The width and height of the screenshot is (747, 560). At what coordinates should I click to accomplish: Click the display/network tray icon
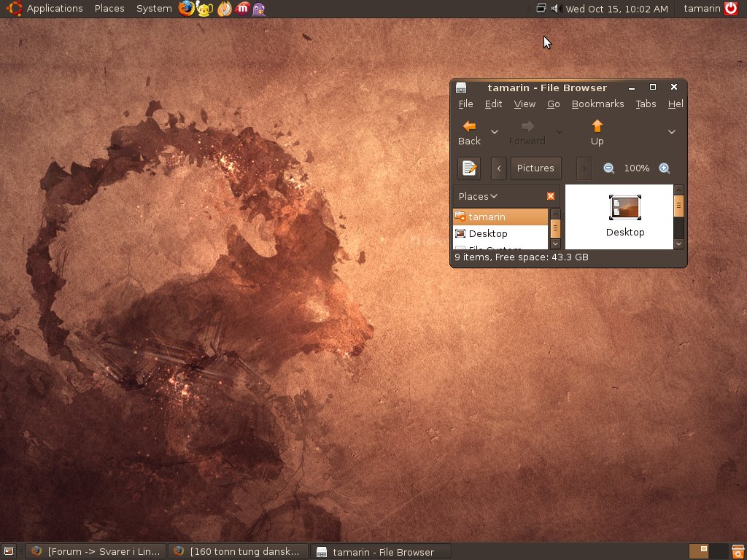tap(541, 8)
